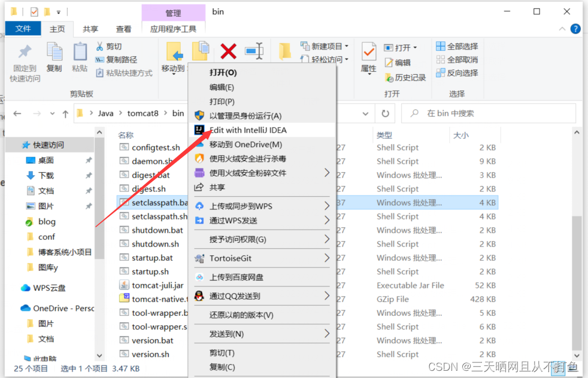Click History (历史记录) in the ribbon
This screenshot has width=588, height=378.
[405, 78]
